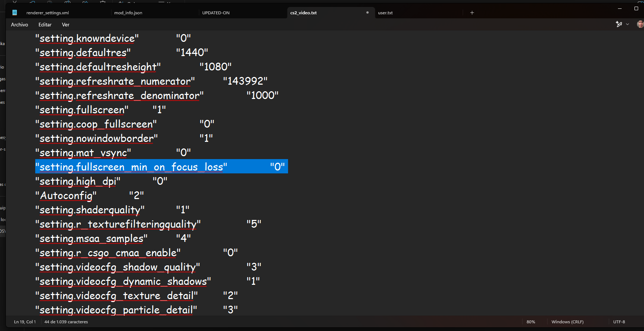
Task: Switch to the renderer_settings.xml tab
Action: pyautogui.click(x=48, y=13)
